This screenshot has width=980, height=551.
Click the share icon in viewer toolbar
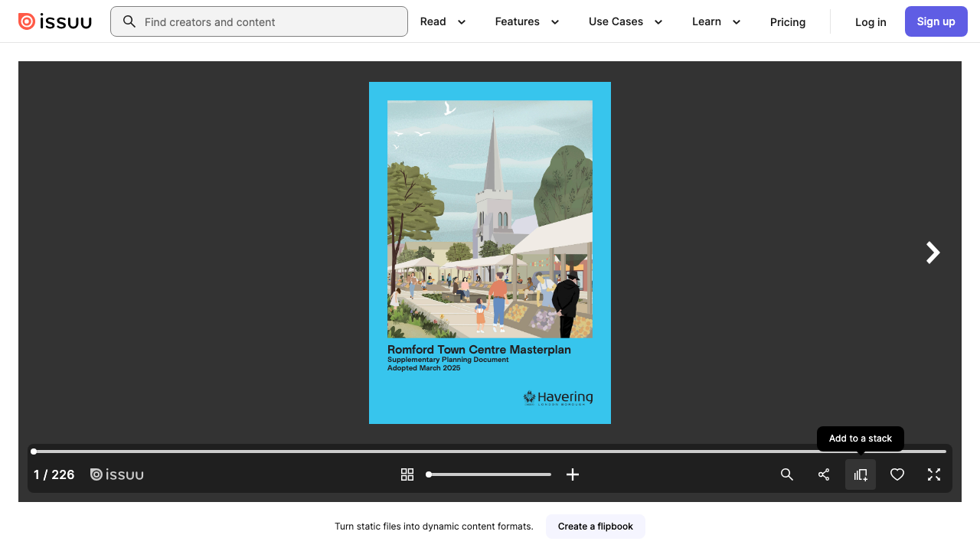pyautogui.click(x=824, y=474)
